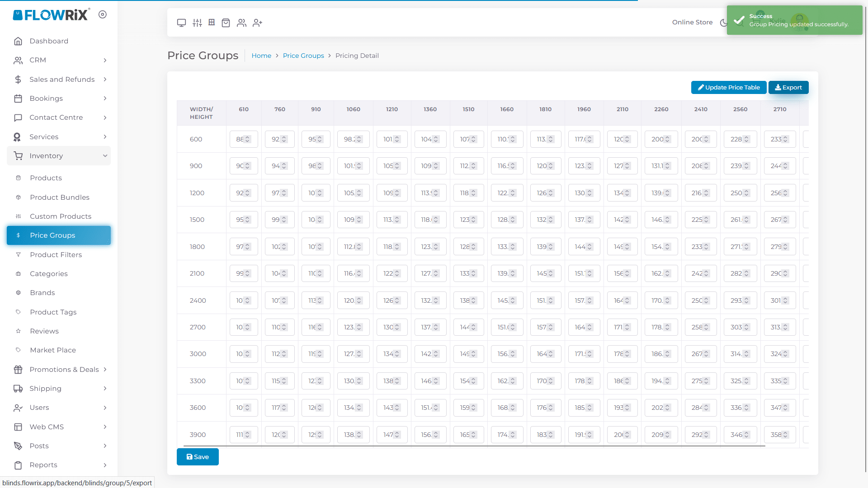868x488 pixels.
Task: Click the shopping bag icon in toolbar
Action: pyautogui.click(x=226, y=23)
